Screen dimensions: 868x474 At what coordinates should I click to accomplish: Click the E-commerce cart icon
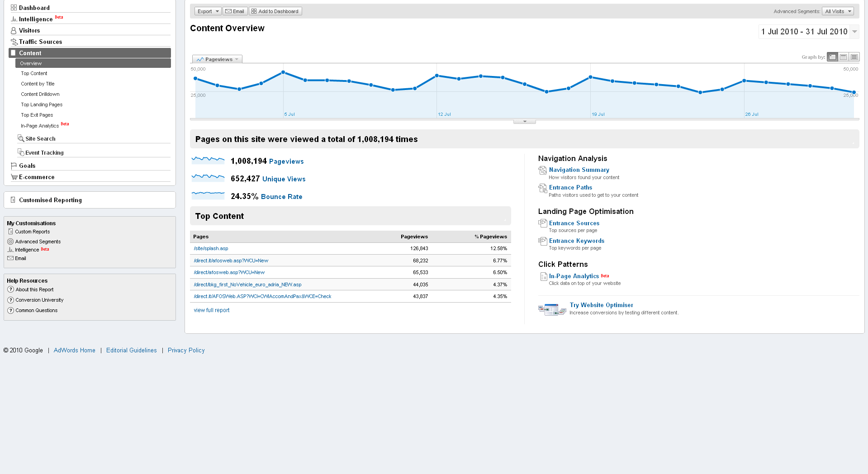click(x=14, y=177)
